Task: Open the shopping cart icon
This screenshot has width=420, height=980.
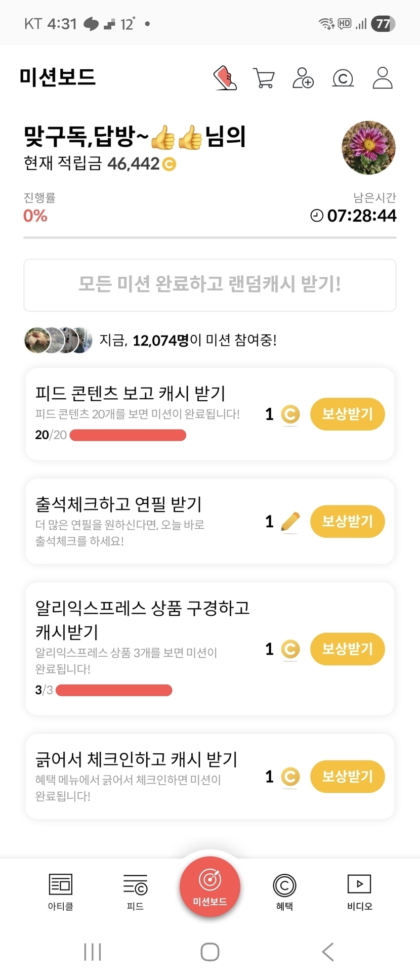Action: pyautogui.click(x=264, y=78)
